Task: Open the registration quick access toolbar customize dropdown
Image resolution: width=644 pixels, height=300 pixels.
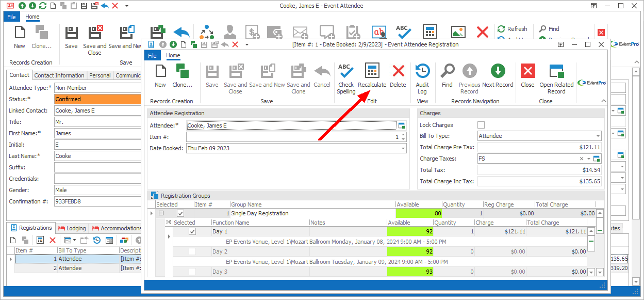Action: pyautogui.click(x=247, y=44)
